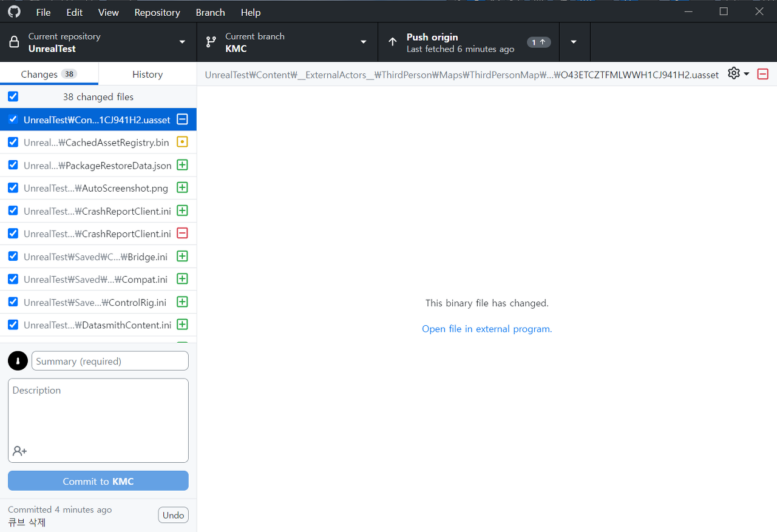
Task: Select the Changes tab
Action: 49,74
